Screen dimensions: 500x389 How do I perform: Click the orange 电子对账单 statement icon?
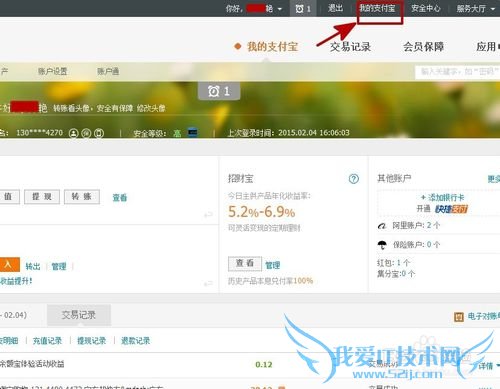(x=459, y=317)
